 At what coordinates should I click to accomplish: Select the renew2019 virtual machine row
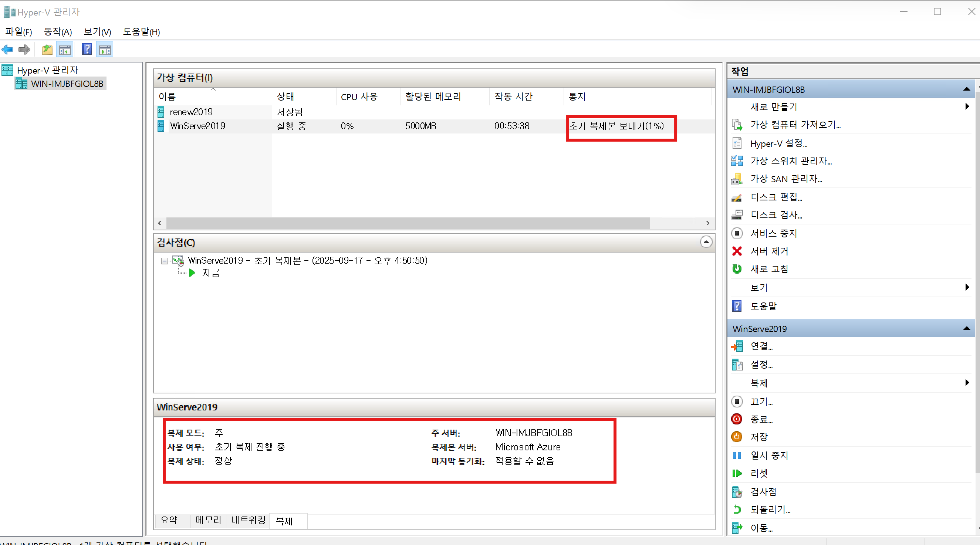191,112
